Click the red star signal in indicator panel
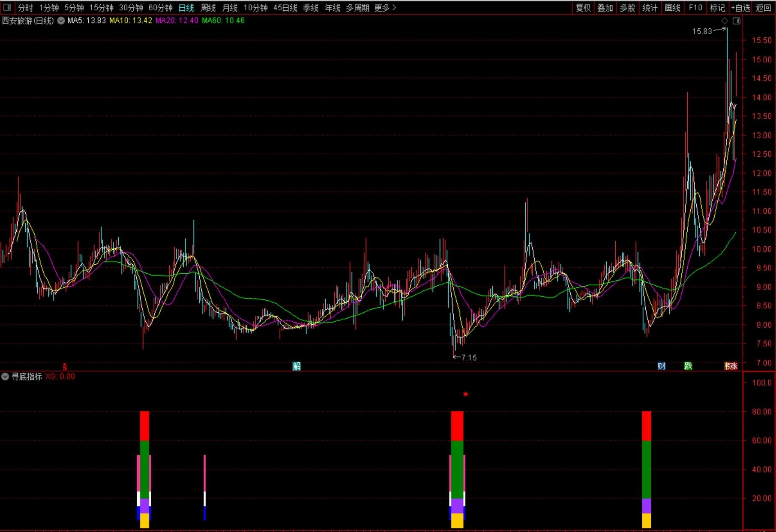The height and width of the screenshot is (532, 776). 466,394
